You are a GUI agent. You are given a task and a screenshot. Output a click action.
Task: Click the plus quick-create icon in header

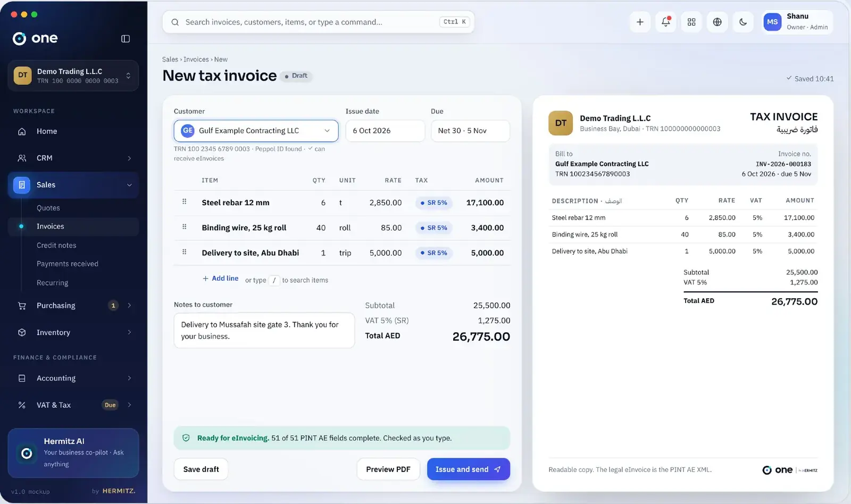[640, 22]
